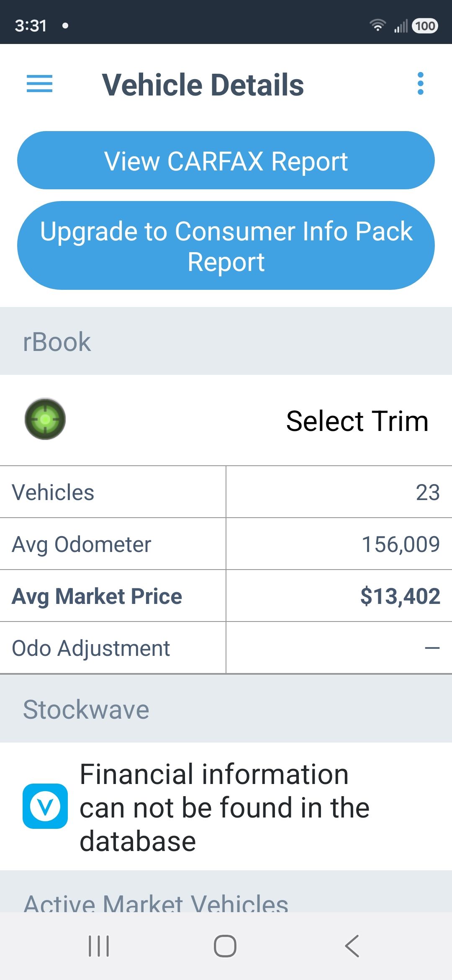Tap the Android recent apps icon
This screenshot has height=980, width=452.
(x=99, y=946)
